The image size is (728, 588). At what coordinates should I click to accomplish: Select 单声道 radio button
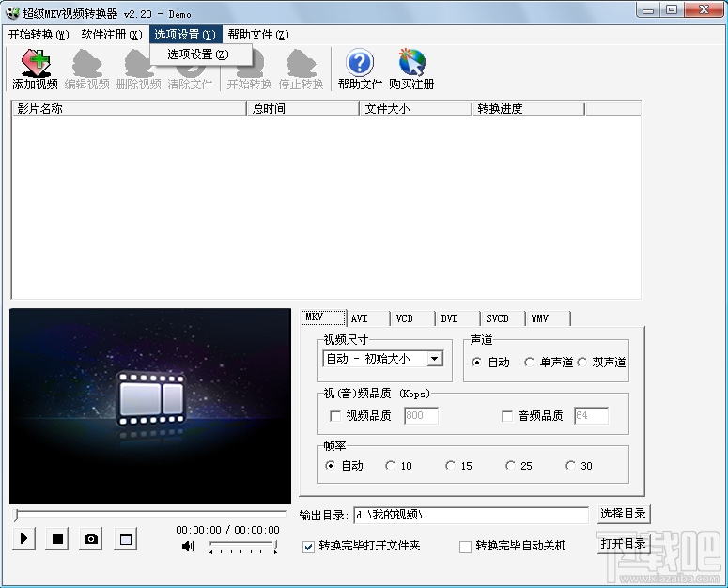click(529, 362)
